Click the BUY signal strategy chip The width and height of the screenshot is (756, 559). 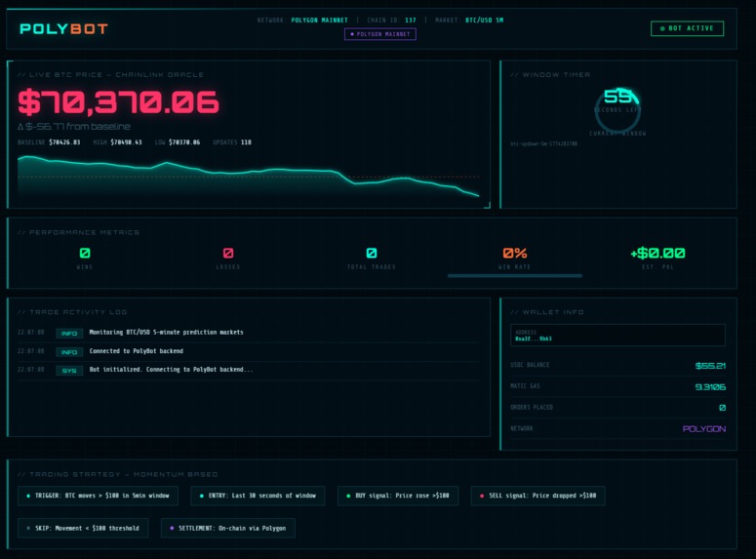coord(398,496)
